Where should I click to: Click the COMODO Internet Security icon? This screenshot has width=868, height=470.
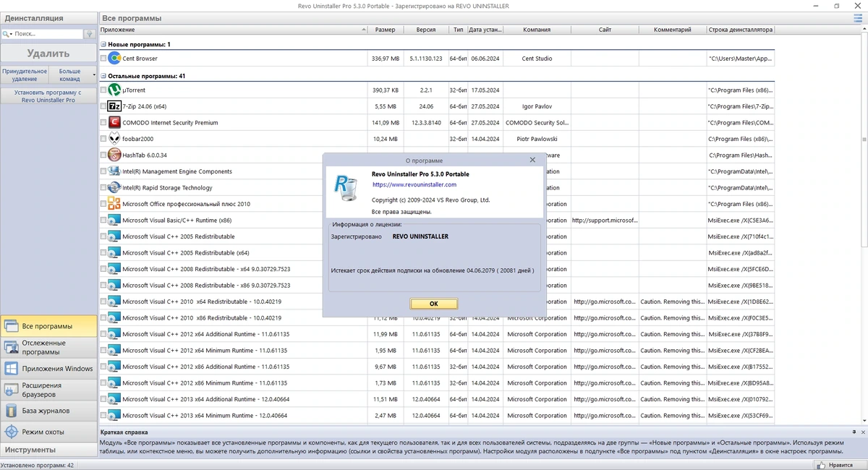click(x=114, y=123)
